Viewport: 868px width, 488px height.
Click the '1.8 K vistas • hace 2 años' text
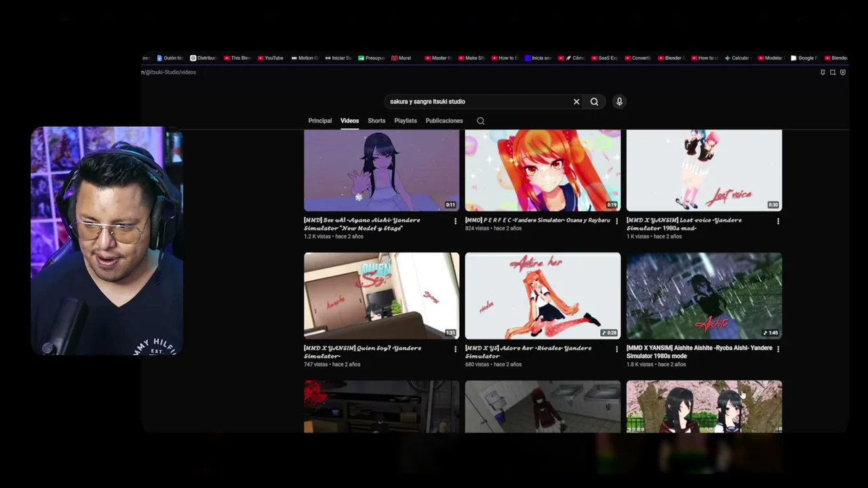[x=656, y=365]
